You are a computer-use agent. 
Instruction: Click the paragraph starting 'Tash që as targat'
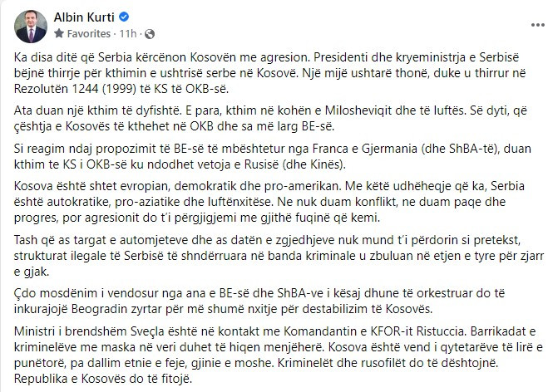[x=279, y=256]
